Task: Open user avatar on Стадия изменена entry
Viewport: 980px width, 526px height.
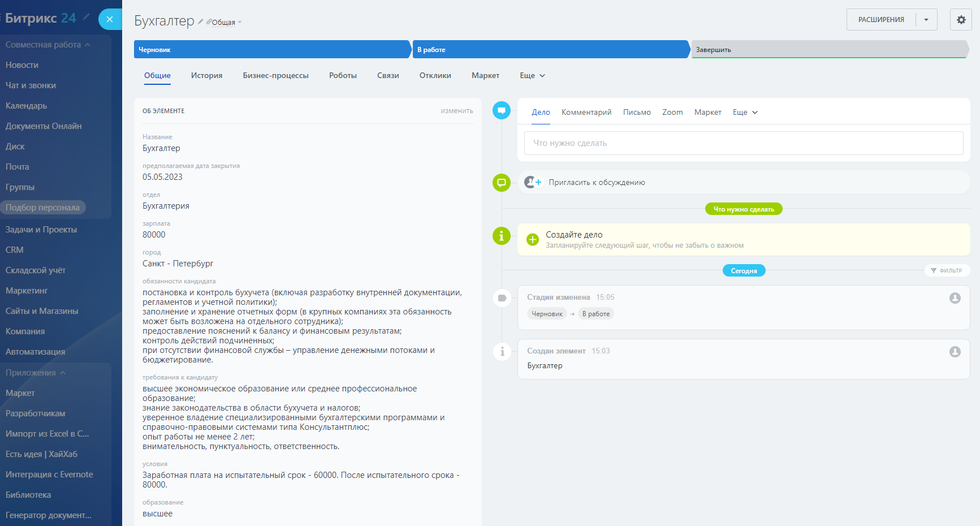Action: [955, 298]
